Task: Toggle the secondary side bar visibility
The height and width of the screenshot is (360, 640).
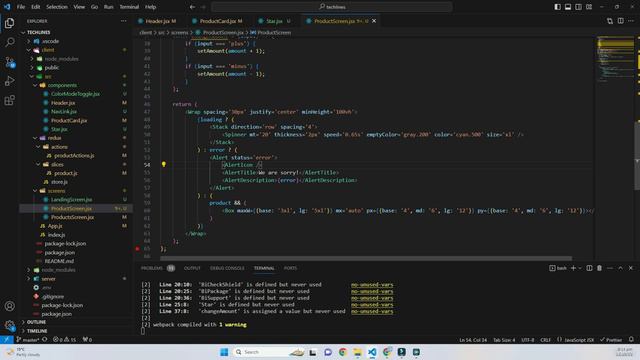Action: [x=578, y=7]
